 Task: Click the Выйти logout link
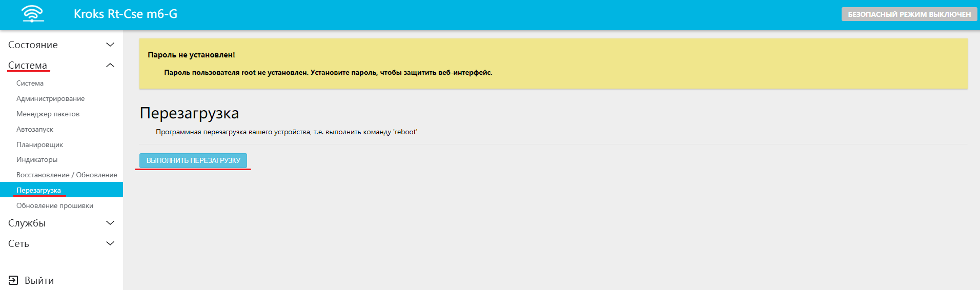39,280
